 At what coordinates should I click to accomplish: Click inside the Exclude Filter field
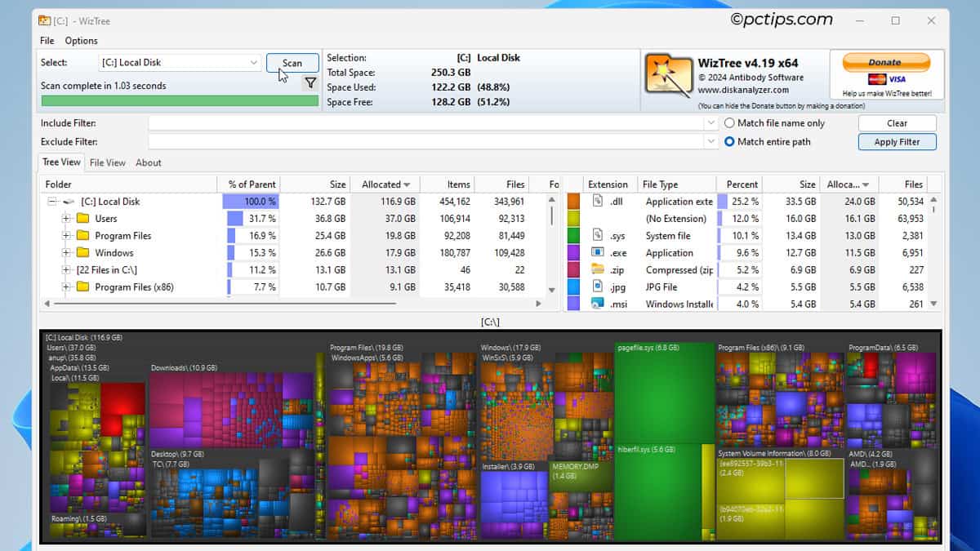click(408, 141)
